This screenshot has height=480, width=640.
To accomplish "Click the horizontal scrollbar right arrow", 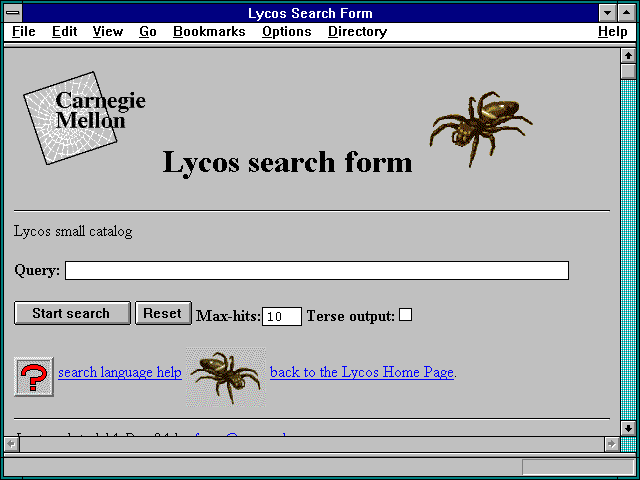I will coord(611,444).
